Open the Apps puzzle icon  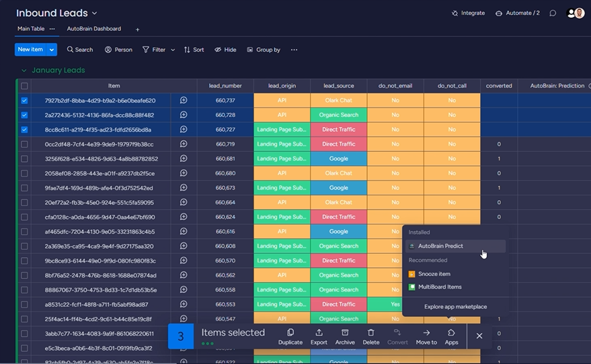pyautogui.click(x=451, y=332)
